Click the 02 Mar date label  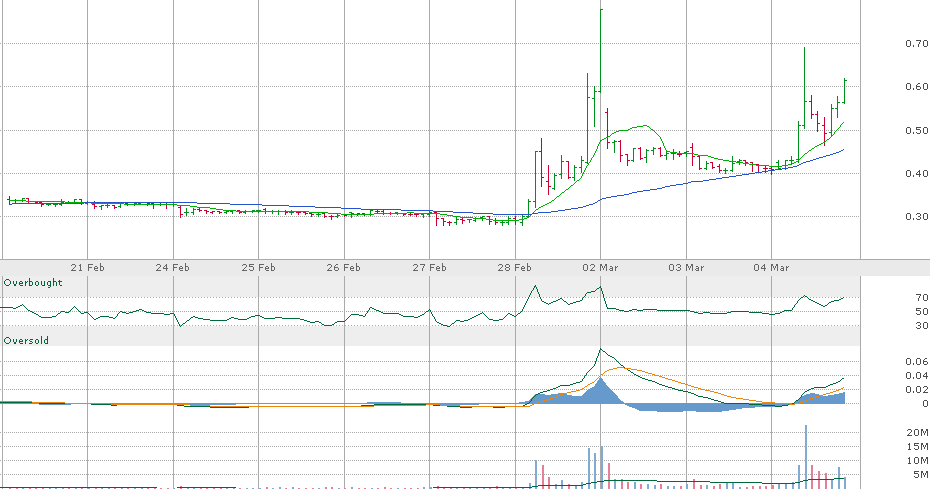point(600,268)
